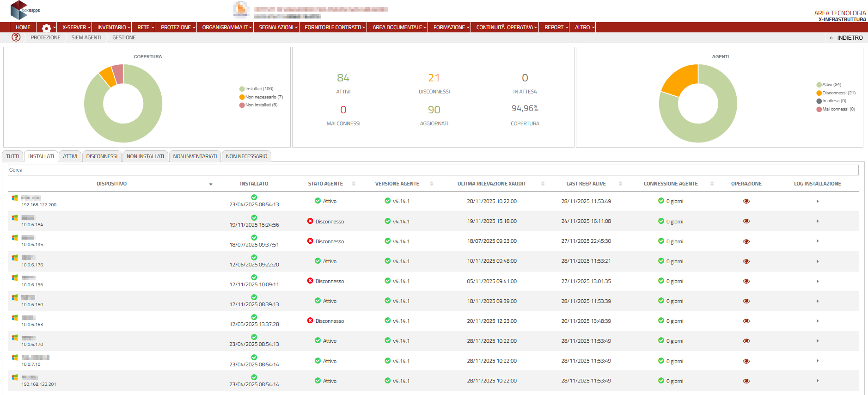This screenshot has height=395, width=868.
Task: Click the sort icon on Last Keep Alive column
Action: coord(620,184)
